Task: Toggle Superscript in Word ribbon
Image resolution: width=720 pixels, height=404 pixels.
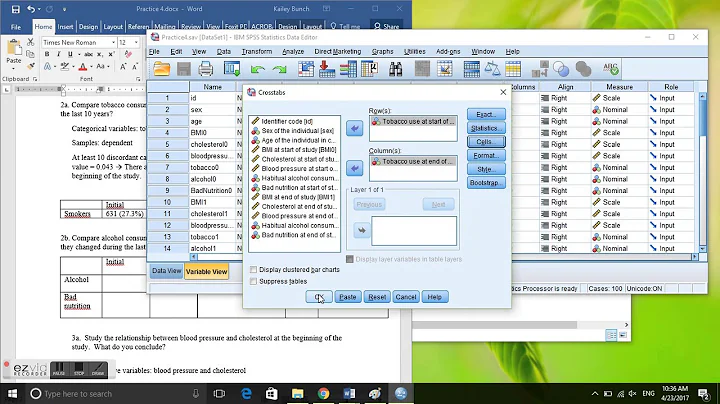Action: [111, 54]
